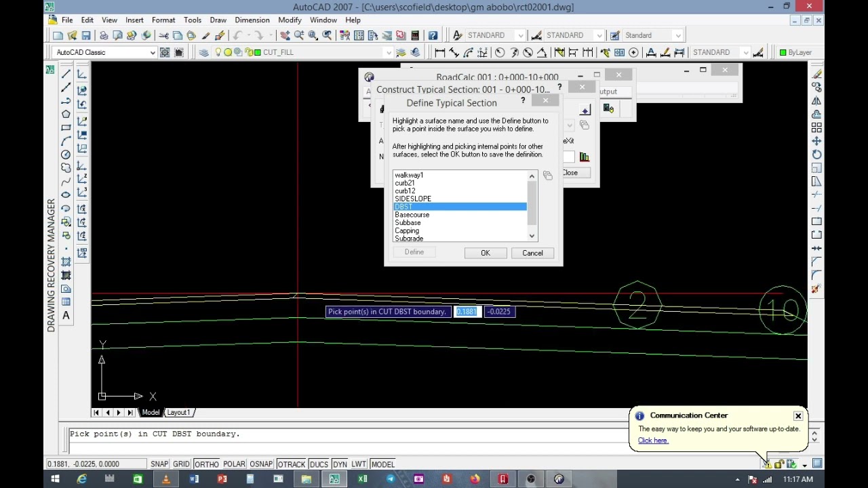868x488 pixels.
Task: Select the Circle tool
Action: [x=66, y=155]
